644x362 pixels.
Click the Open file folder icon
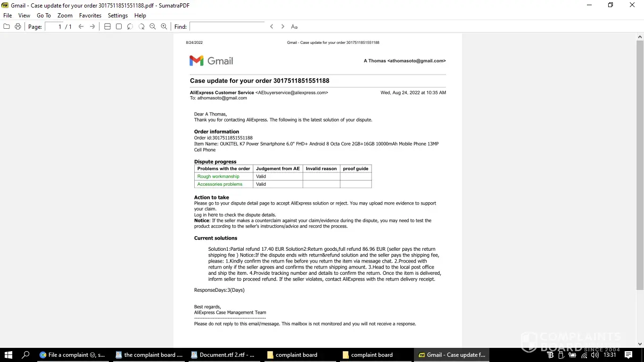tap(7, 27)
